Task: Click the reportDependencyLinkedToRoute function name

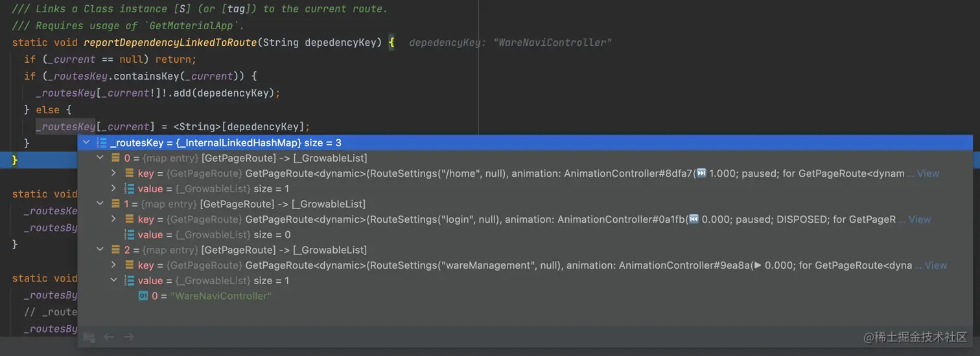Action: [170, 43]
